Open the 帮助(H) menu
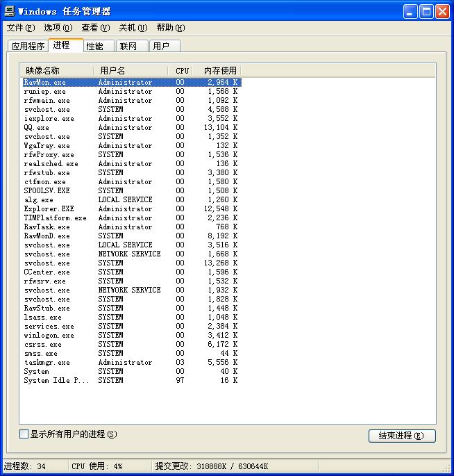Screen dimensions: 454x476 point(171,28)
